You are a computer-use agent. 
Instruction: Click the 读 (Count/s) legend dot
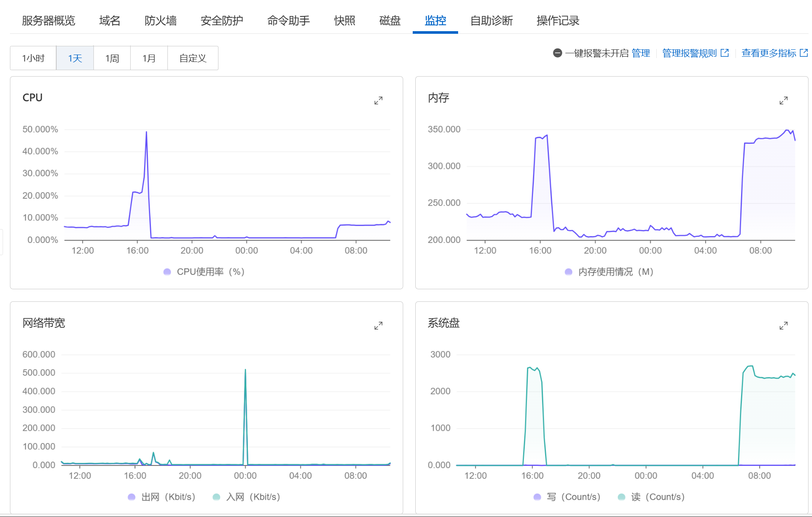coord(622,497)
